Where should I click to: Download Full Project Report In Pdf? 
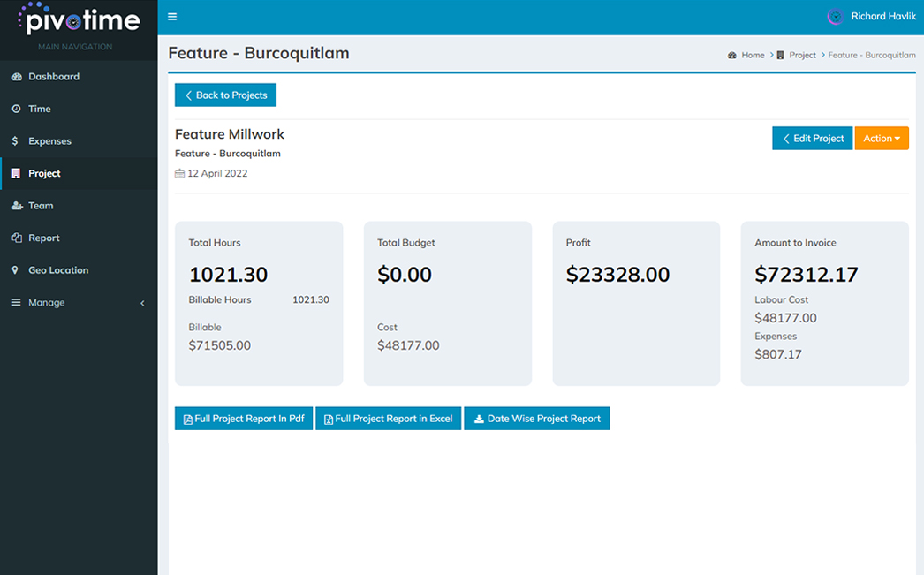point(243,419)
